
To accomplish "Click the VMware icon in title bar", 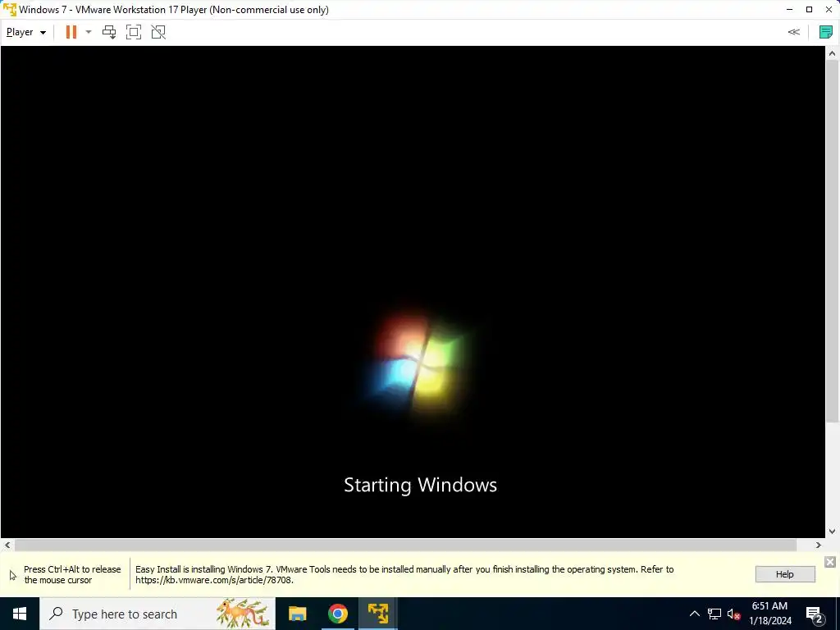I will tap(10, 10).
